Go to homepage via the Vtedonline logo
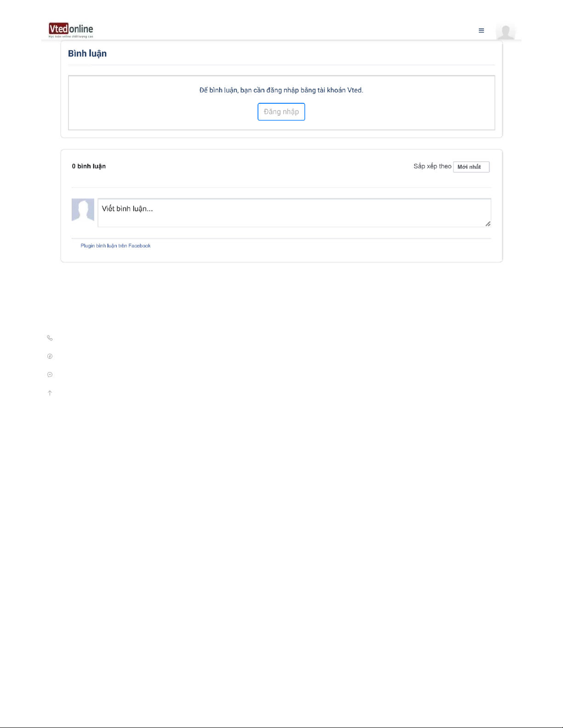The image size is (563, 728). (x=71, y=29)
